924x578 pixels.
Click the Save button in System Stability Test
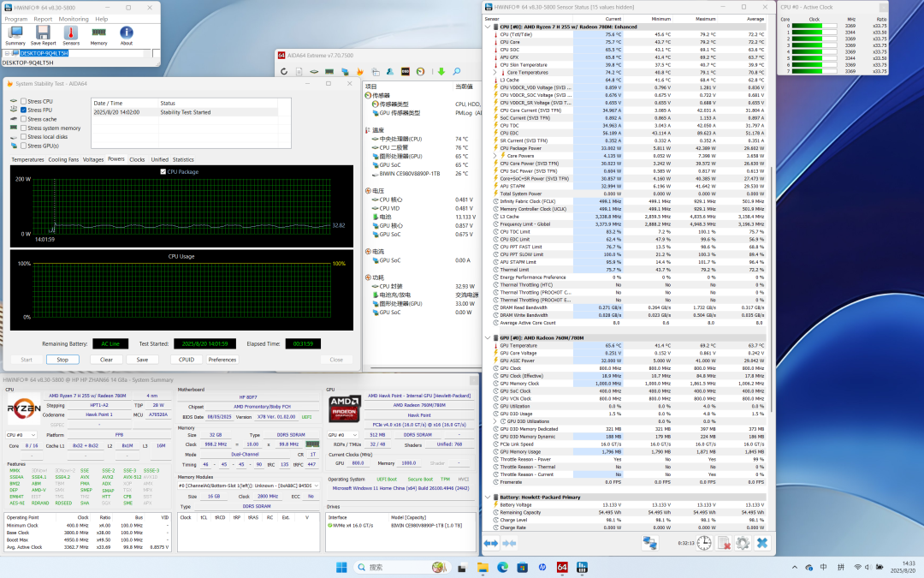click(x=142, y=360)
